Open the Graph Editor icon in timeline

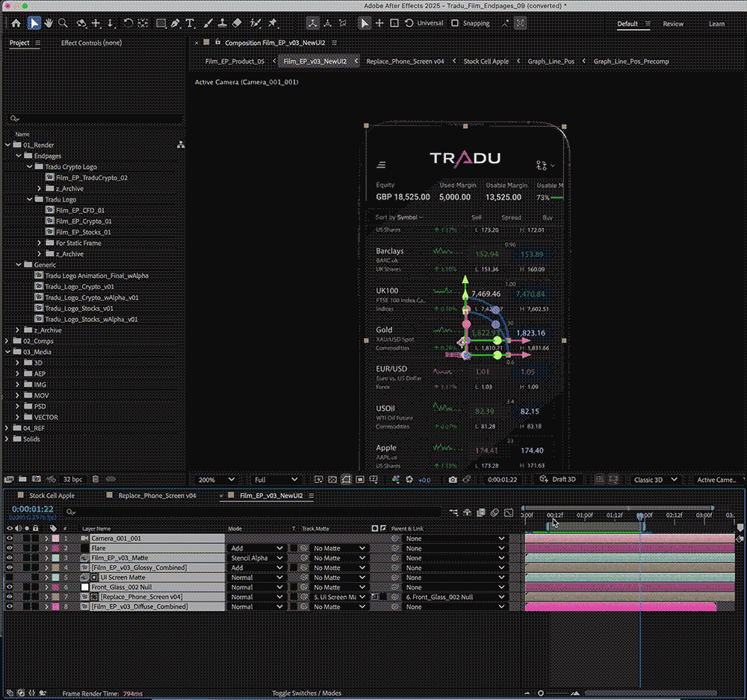[x=509, y=512]
